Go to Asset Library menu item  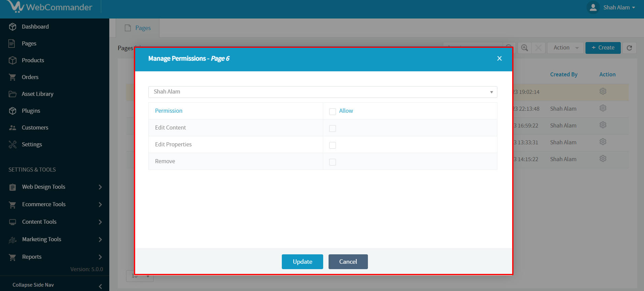point(37,94)
